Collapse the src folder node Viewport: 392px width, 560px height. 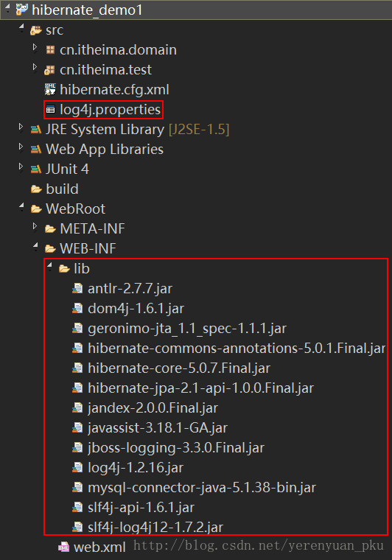point(22,27)
